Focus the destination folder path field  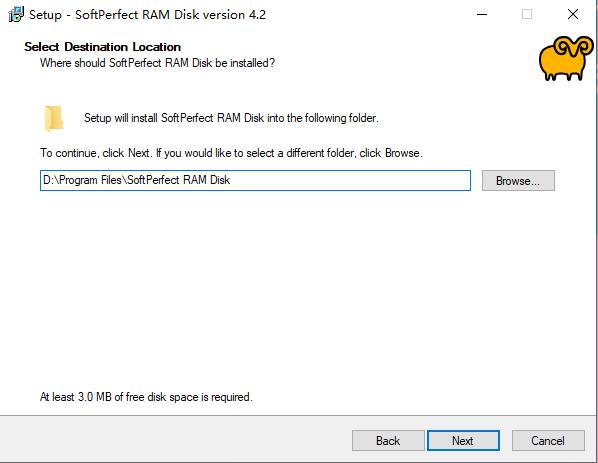(255, 180)
